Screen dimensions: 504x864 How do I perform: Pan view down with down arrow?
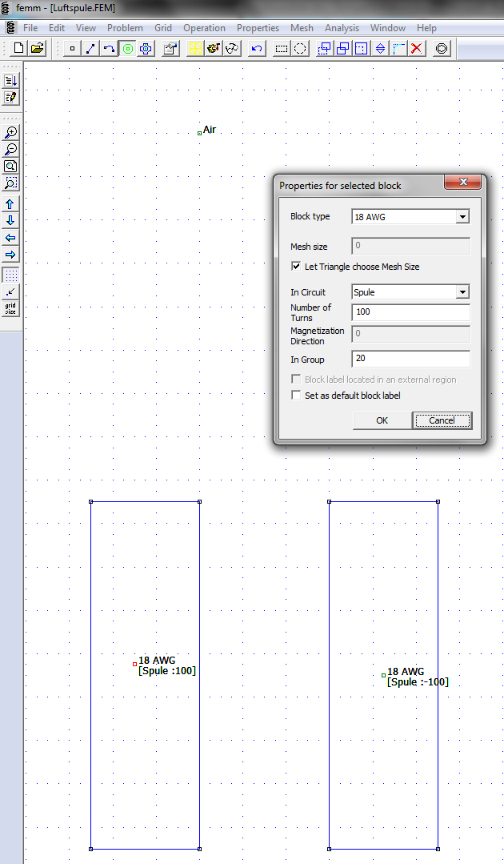[x=10, y=221]
